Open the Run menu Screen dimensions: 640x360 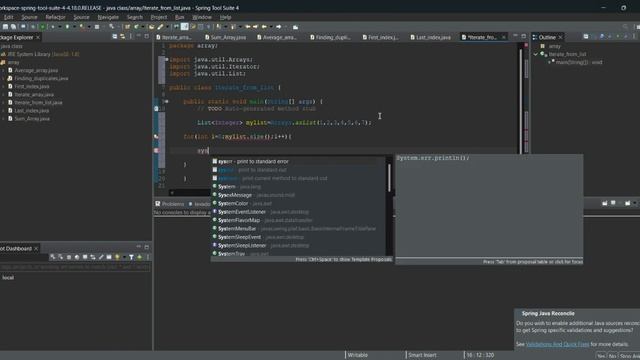(180, 17)
